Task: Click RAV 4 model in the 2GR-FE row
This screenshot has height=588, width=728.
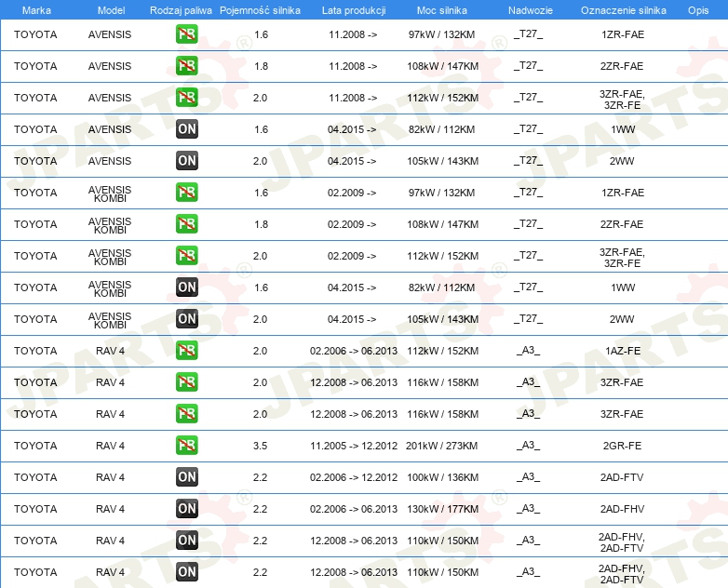Action: [111, 446]
